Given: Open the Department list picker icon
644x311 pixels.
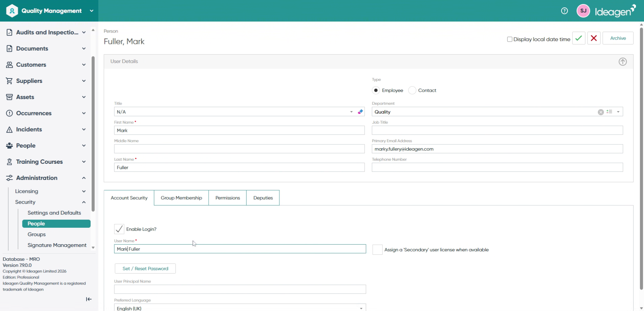Looking at the screenshot, I should (609, 112).
